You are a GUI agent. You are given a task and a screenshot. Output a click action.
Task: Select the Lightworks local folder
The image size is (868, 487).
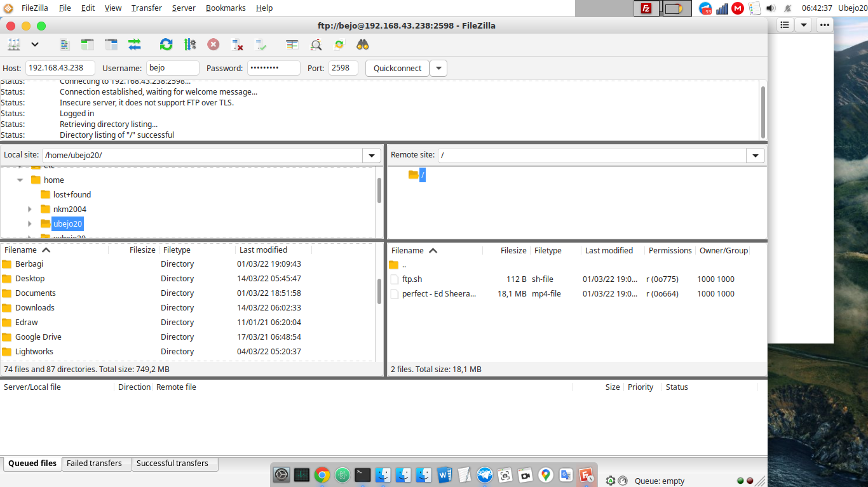coord(34,352)
